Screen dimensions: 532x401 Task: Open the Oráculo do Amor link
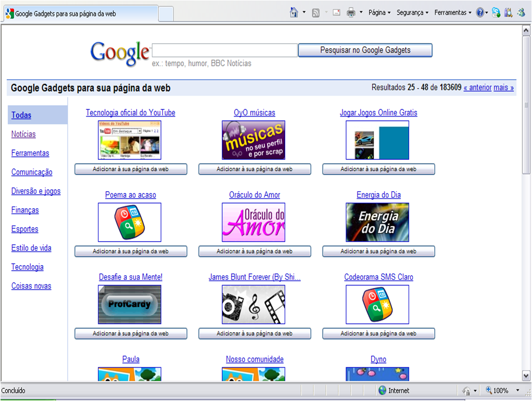click(255, 195)
